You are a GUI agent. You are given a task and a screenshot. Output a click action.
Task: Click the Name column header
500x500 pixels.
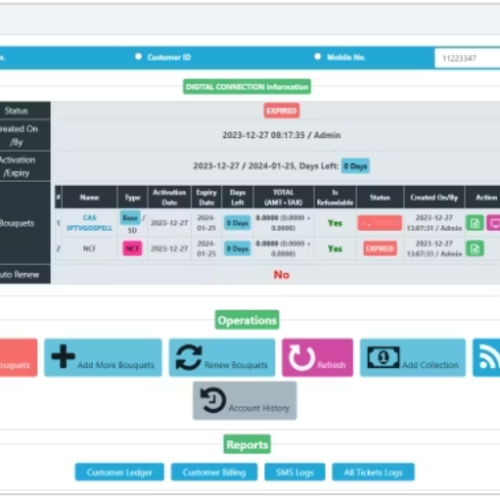click(89, 197)
